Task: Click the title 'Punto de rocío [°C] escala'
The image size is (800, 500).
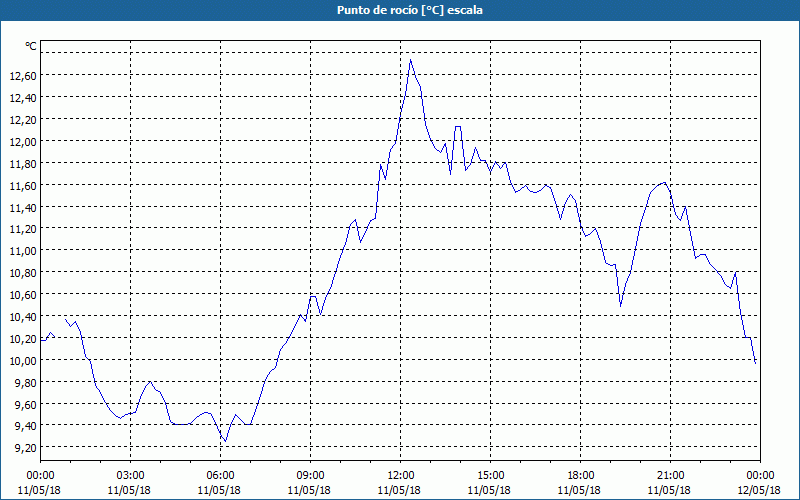Action: click(x=410, y=10)
